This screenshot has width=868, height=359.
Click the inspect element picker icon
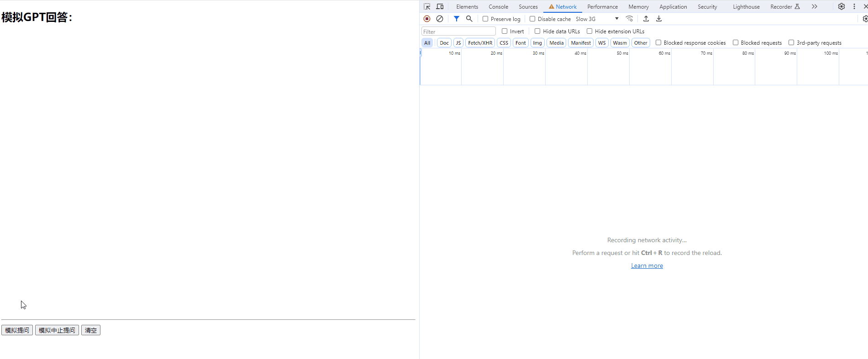427,6
